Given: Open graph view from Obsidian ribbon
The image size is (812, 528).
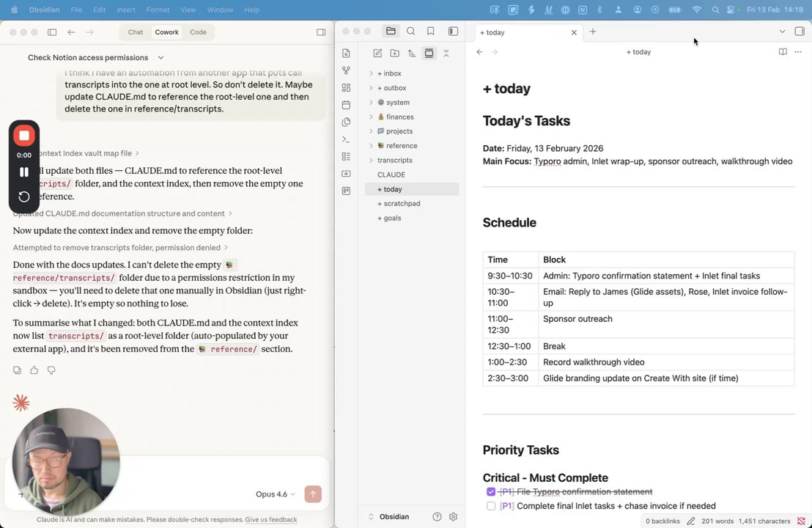Looking at the screenshot, I should pyautogui.click(x=347, y=70).
